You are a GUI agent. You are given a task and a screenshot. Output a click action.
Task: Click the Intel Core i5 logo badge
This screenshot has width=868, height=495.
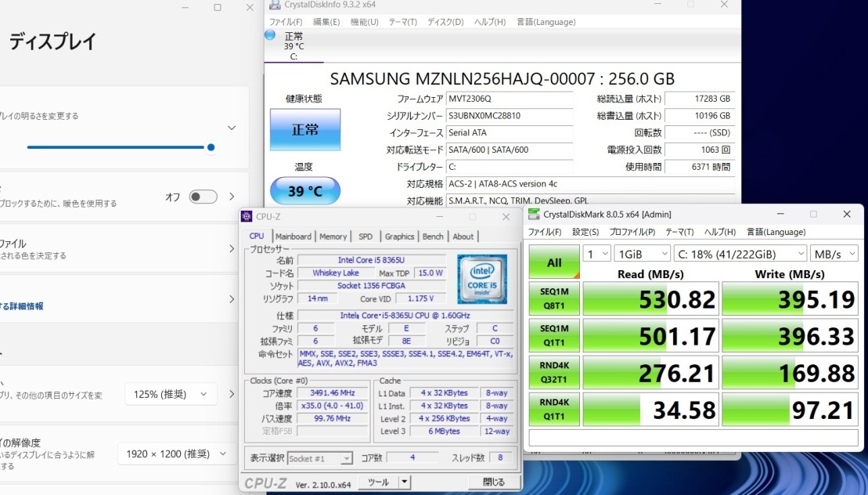click(x=482, y=279)
